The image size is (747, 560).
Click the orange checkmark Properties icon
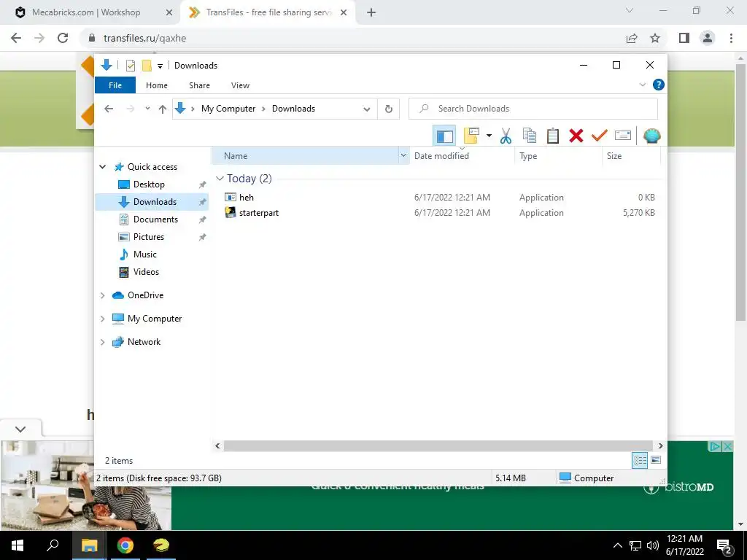tap(600, 136)
